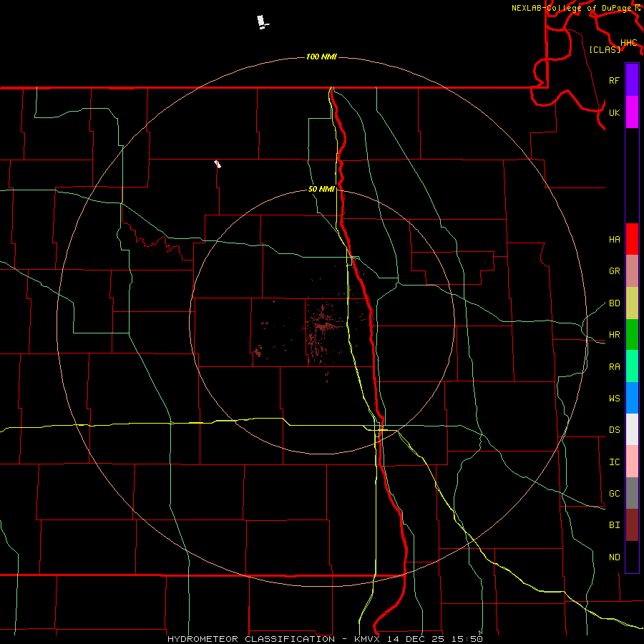Viewport: 644px width, 644px height.
Task: Click the UK legend label
Action: (x=614, y=112)
